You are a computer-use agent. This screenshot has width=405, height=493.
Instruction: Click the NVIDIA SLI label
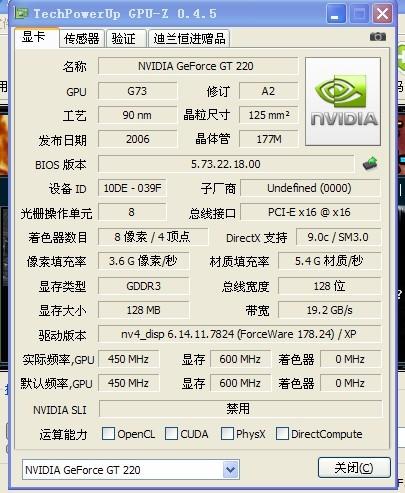click(60, 410)
